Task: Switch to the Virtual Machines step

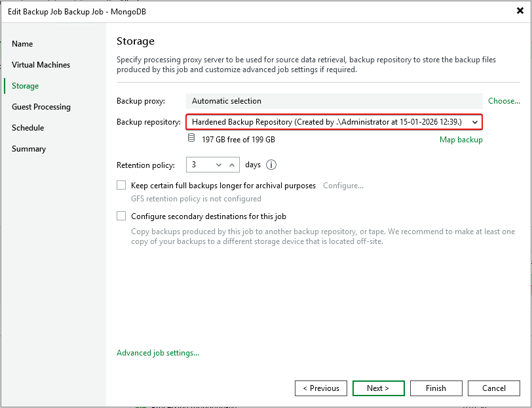Action: 41,65
